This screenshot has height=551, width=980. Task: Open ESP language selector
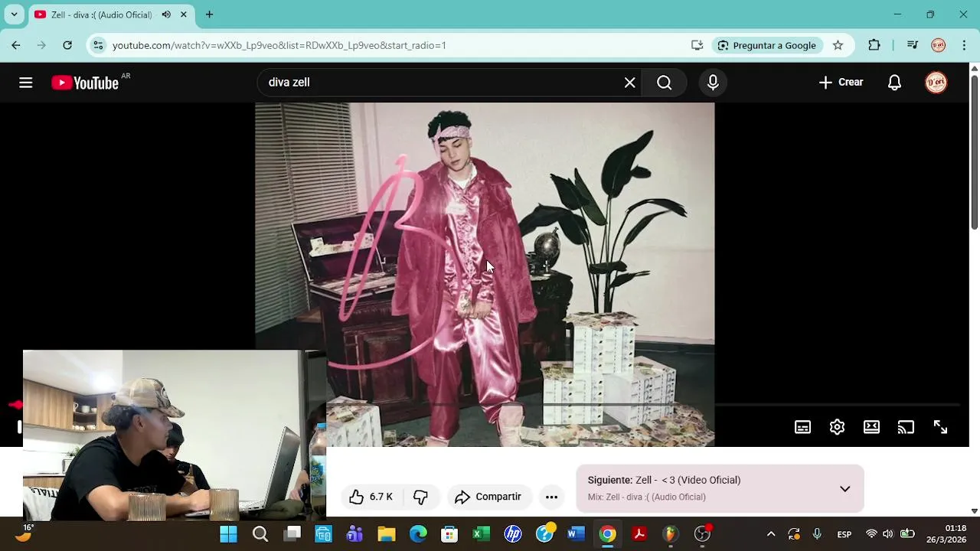point(844,534)
